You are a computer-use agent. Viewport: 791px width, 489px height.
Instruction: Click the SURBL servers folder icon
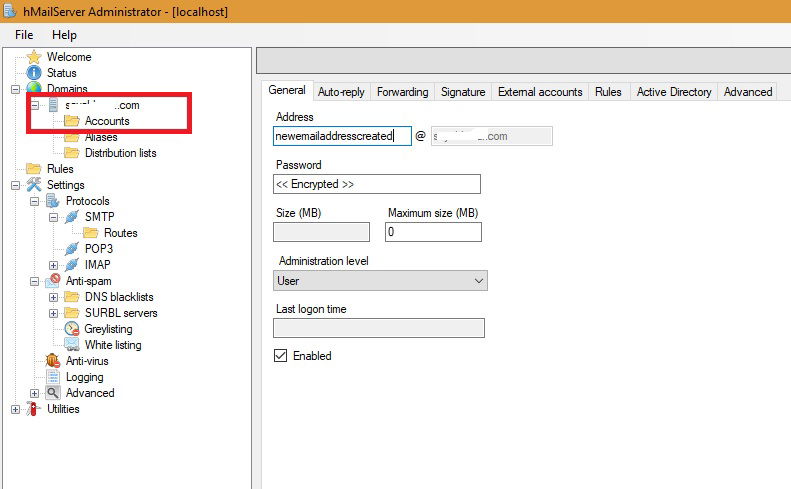[72, 313]
